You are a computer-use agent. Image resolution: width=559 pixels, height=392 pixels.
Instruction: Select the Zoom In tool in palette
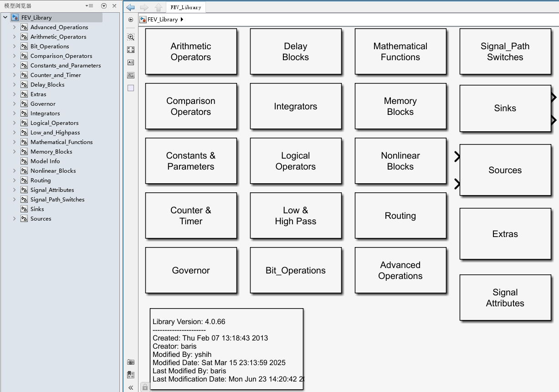pyautogui.click(x=131, y=37)
